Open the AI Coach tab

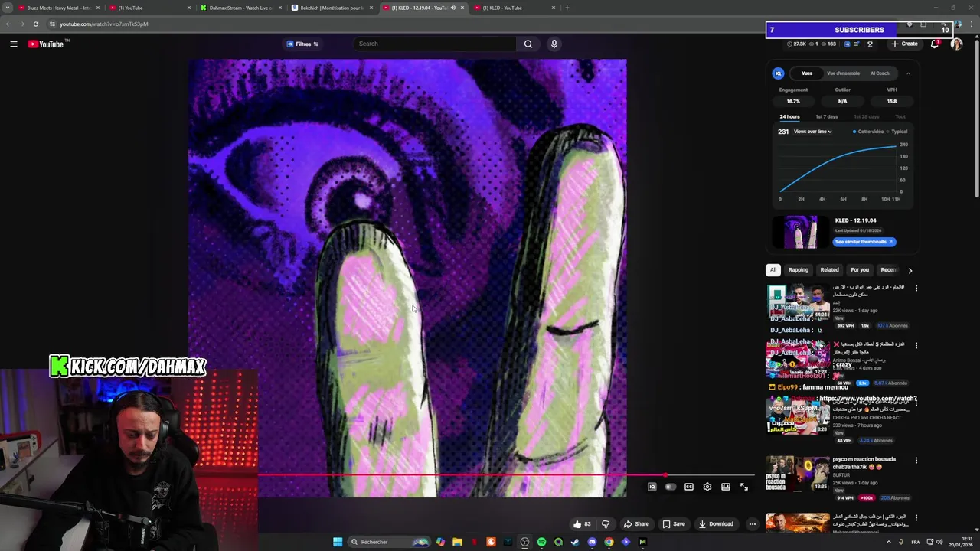(x=880, y=73)
